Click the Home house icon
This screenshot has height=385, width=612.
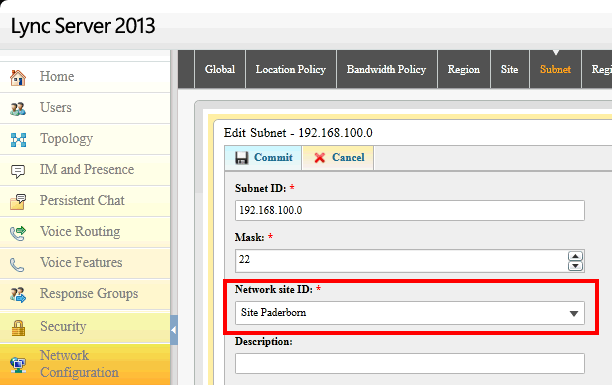click(x=18, y=77)
